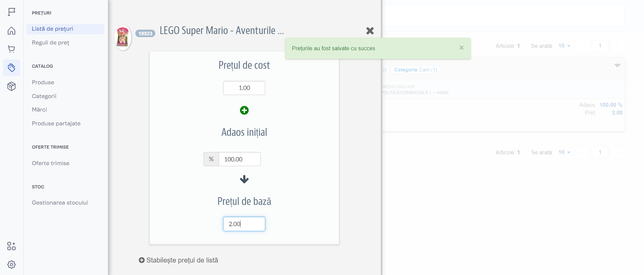Open the package box icon in the sidebar
Image resolution: width=644 pixels, height=275 pixels.
tap(11, 87)
